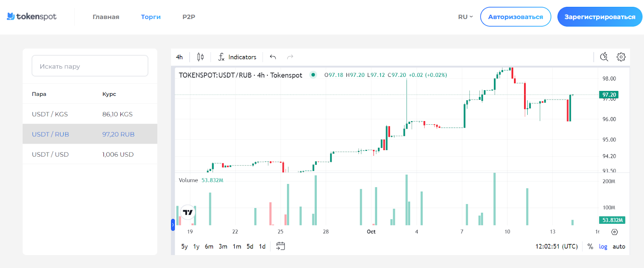Open the go-to-date calendar icon
Screen dimensions: 644x268
click(281, 246)
